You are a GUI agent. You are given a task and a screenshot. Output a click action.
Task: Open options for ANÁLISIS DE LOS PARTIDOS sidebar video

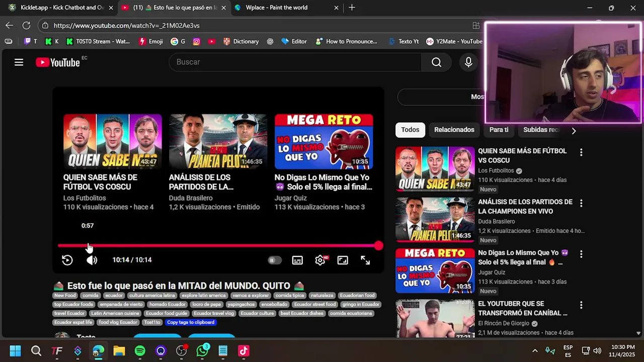(x=581, y=203)
